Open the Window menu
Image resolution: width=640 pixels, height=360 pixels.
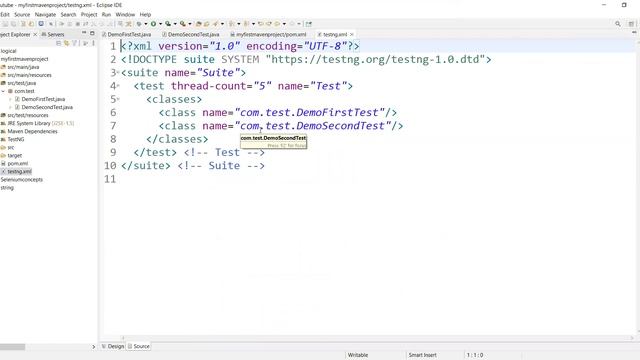pyautogui.click(x=125, y=14)
